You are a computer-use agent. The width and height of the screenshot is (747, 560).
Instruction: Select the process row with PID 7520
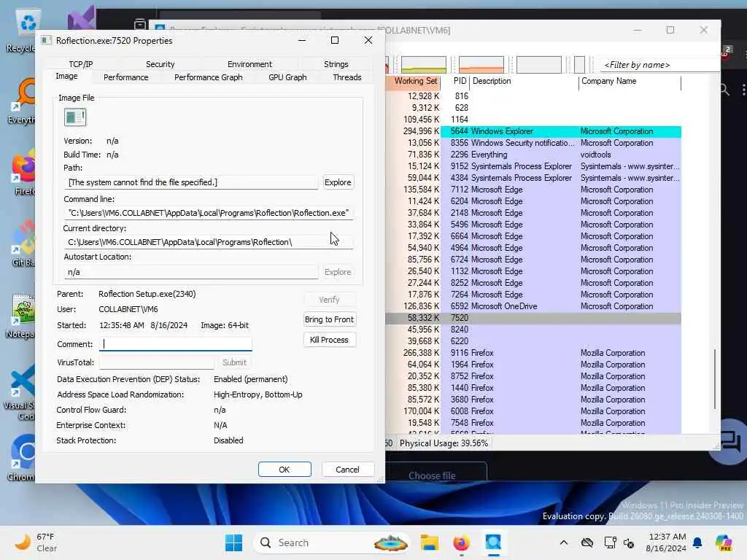click(x=533, y=318)
